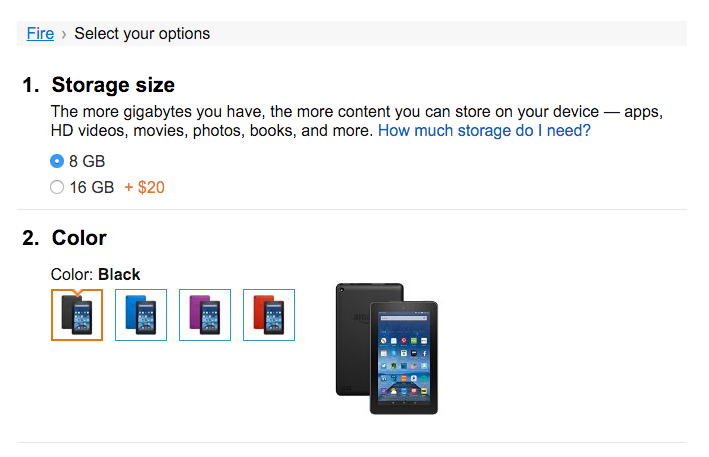This screenshot has height=457, width=709.
Task: Select the black tablet color swatch
Action: (x=77, y=315)
